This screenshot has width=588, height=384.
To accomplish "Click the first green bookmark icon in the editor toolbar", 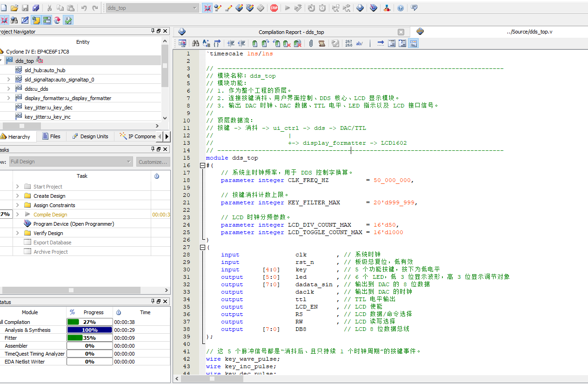I will (255, 43).
